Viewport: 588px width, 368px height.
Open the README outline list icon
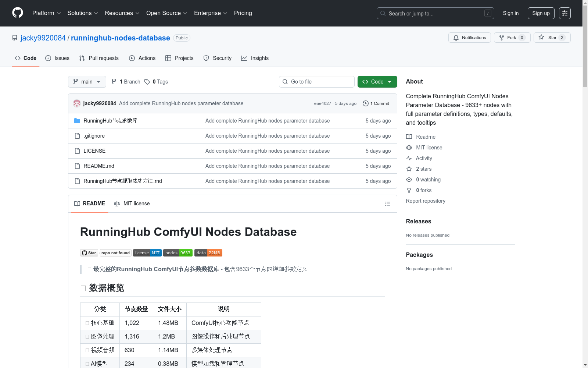pos(387,204)
